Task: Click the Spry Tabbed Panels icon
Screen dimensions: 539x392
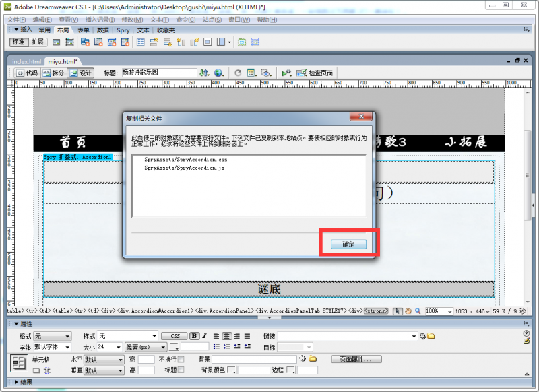Action: tap(98, 42)
